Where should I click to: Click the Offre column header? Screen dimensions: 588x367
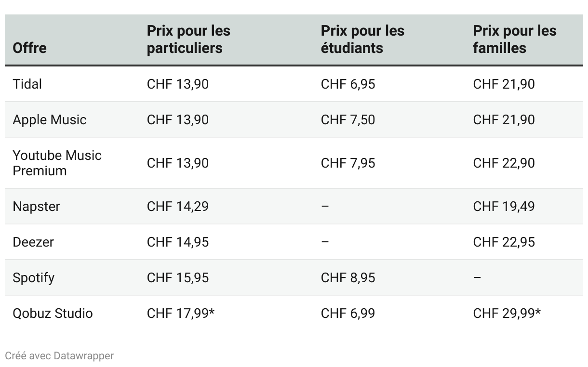tap(29, 48)
